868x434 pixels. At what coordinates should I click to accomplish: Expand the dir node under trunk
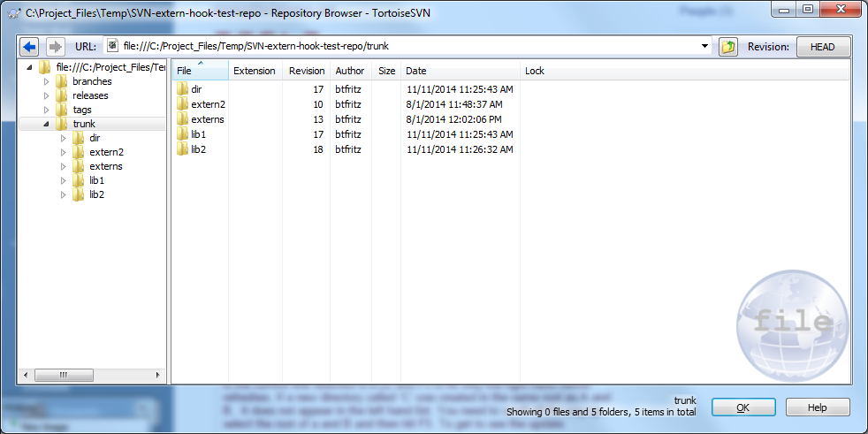[63, 138]
